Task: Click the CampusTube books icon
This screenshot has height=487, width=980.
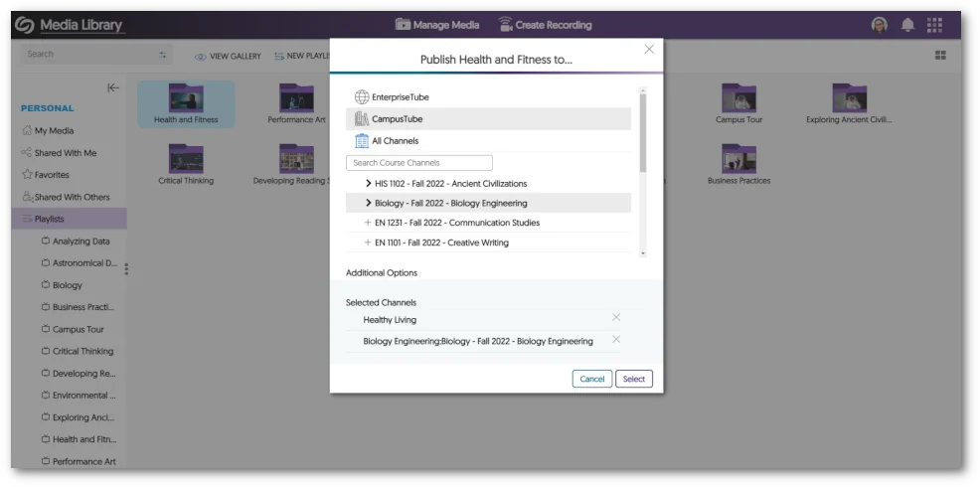Action: (x=362, y=119)
